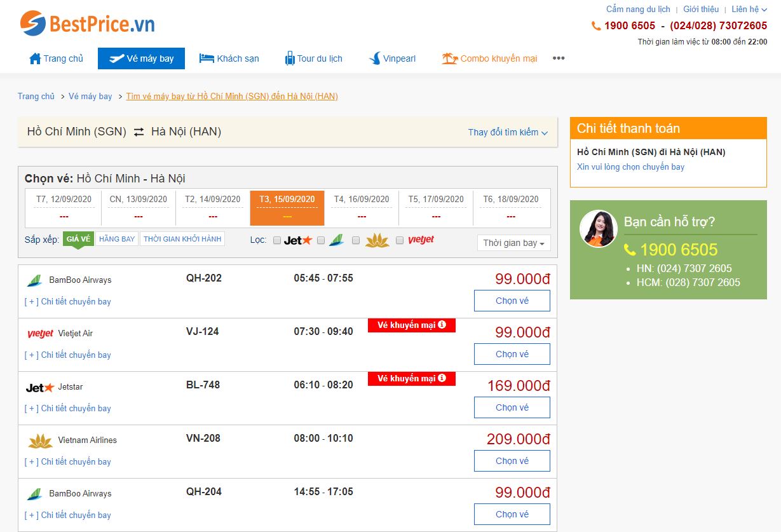
Task: Click Chọn vé for flight BL-748
Action: (x=512, y=407)
